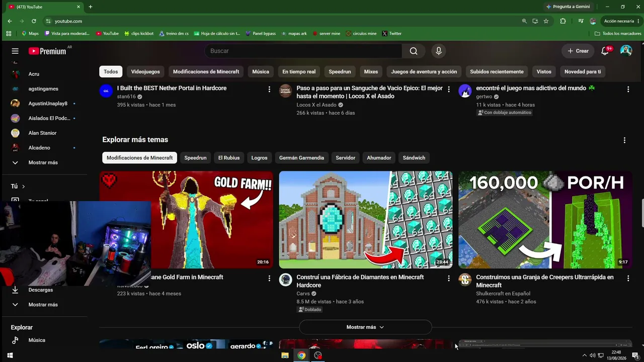Open the Windows notification center

635,355
